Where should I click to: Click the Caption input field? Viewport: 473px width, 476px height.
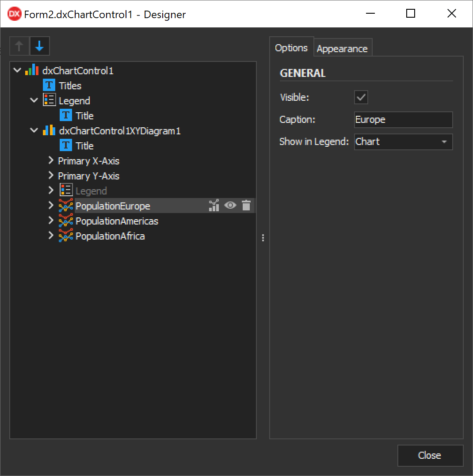pos(403,120)
